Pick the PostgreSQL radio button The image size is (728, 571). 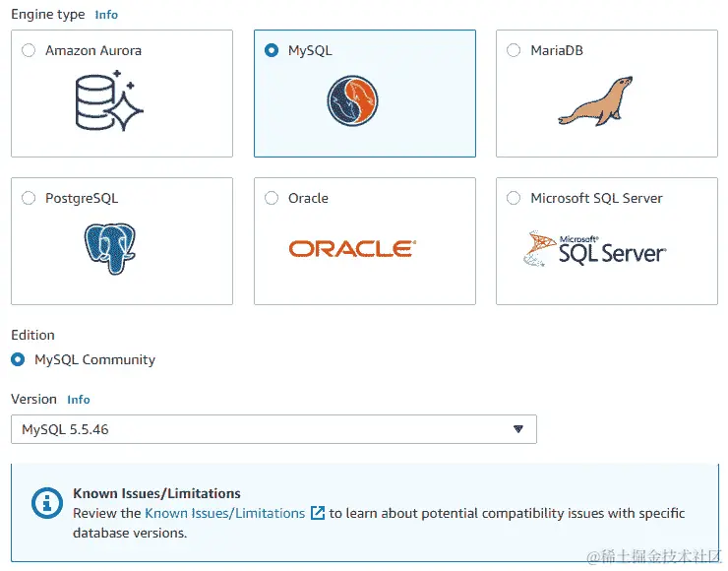tap(29, 198)
